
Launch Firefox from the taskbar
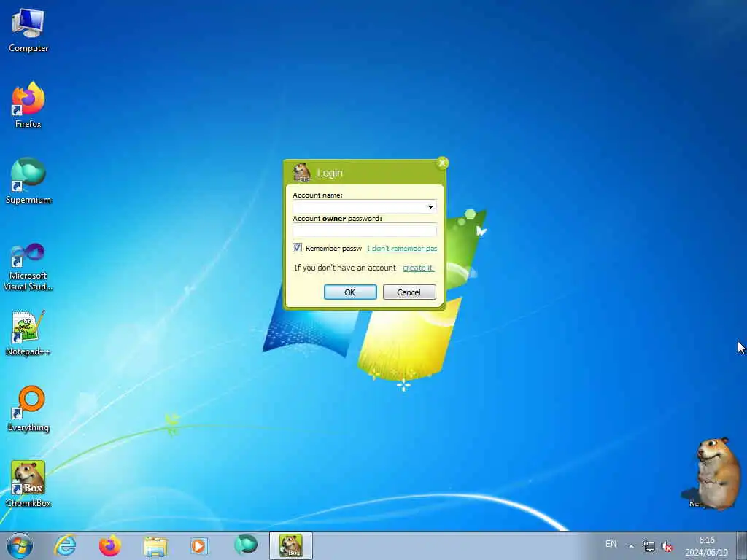pos(109,545)
